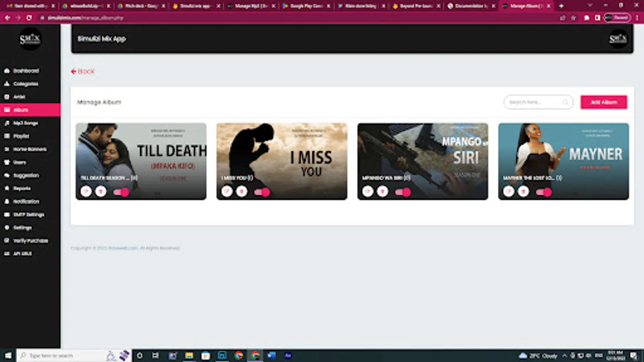This screenshot has height=362, width=644.
Task: Open SMTP Settings in the sidebar
Action: 25,214
